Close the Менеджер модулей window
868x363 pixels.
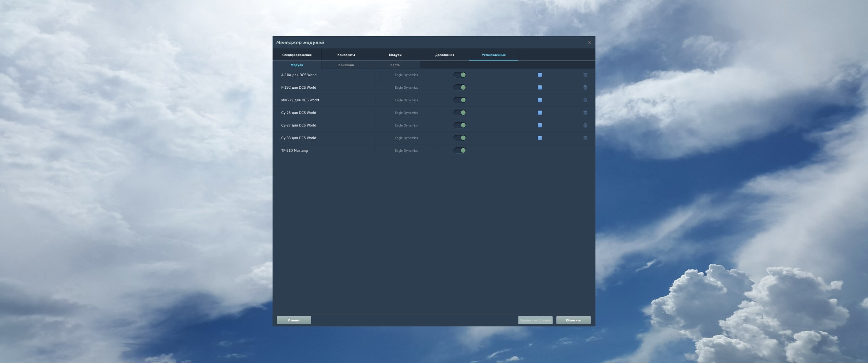(589, 43)
